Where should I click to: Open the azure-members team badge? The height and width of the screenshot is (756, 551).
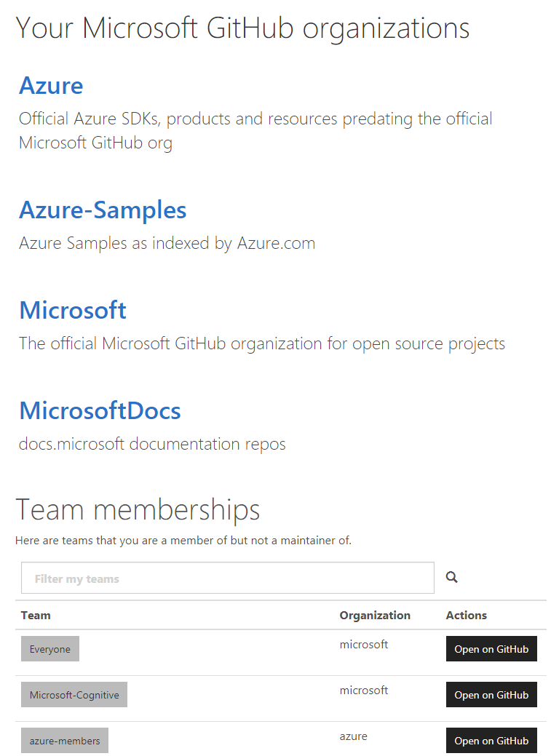[65, 741]
